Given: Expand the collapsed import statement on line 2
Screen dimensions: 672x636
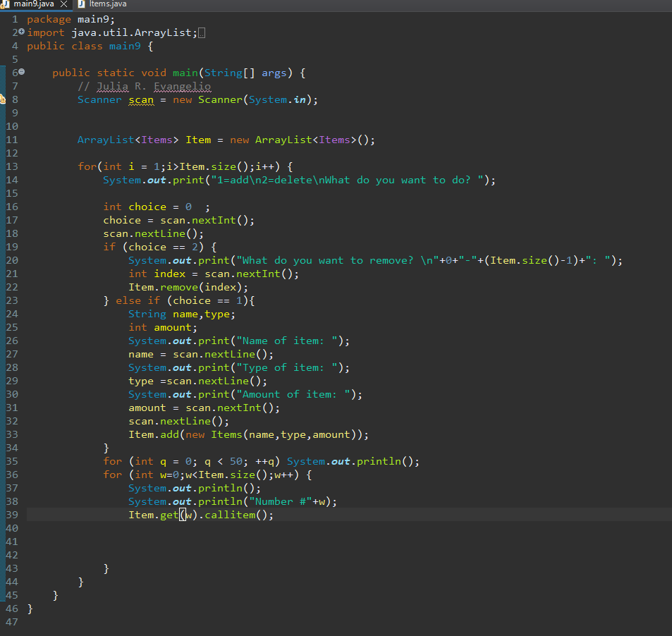Looking at the screenshot, I should tap(21, 32).
